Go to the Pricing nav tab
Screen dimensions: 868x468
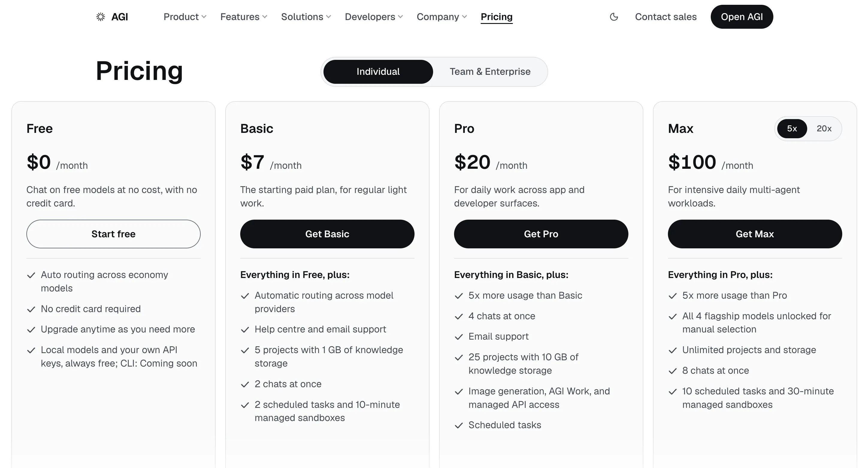pos(496,17)
